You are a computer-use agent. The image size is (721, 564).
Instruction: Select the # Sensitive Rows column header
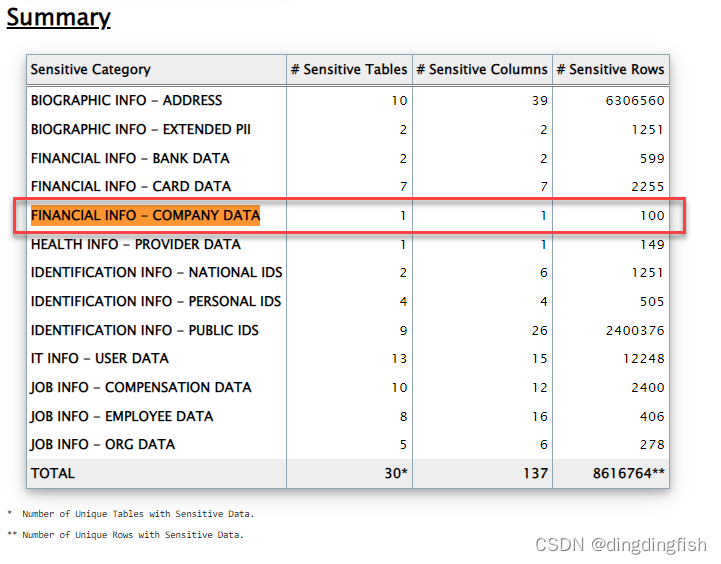[x=611, y=69]
